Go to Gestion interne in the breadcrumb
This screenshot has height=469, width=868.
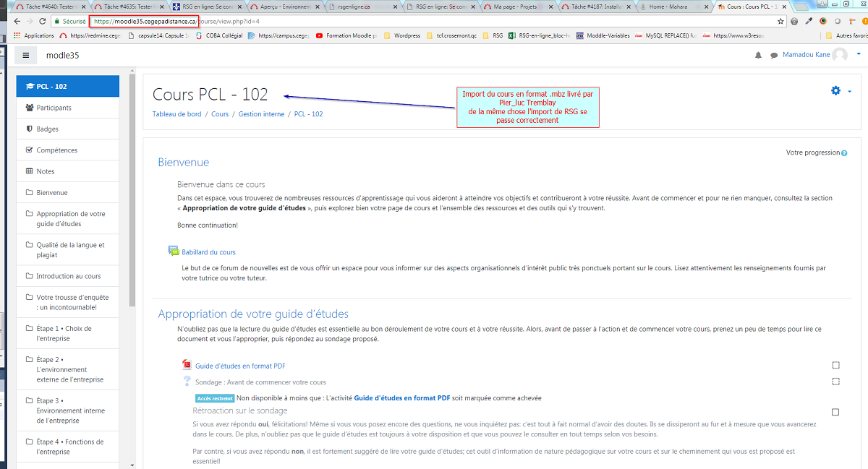(x=261, y=114)
